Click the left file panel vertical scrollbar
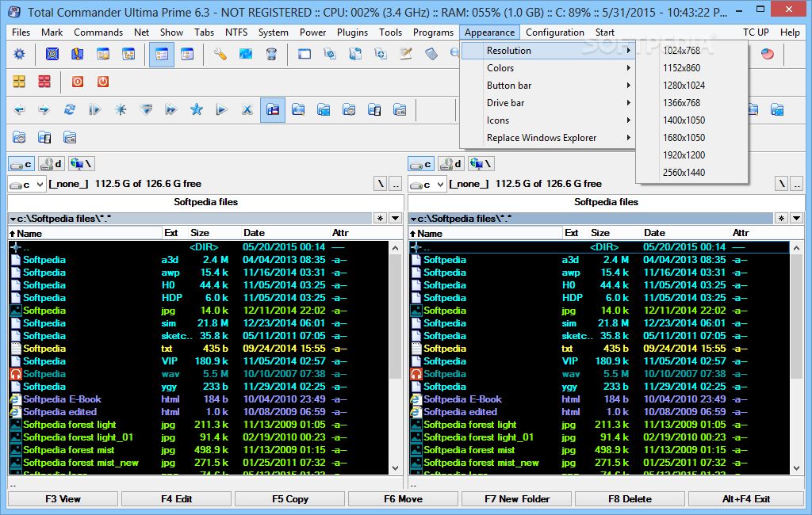 click(x=396, y=357)
